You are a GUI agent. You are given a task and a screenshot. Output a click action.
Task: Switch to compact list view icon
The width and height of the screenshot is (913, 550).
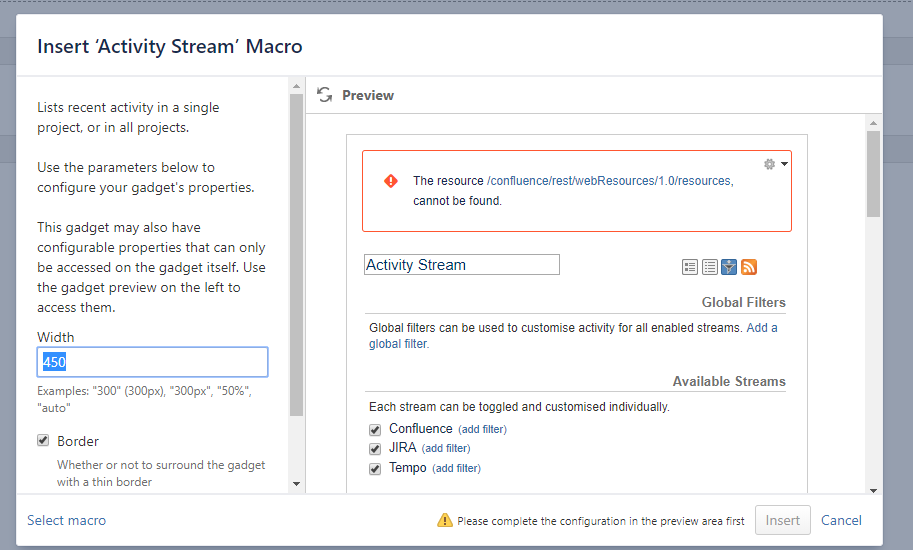point(710,267)
